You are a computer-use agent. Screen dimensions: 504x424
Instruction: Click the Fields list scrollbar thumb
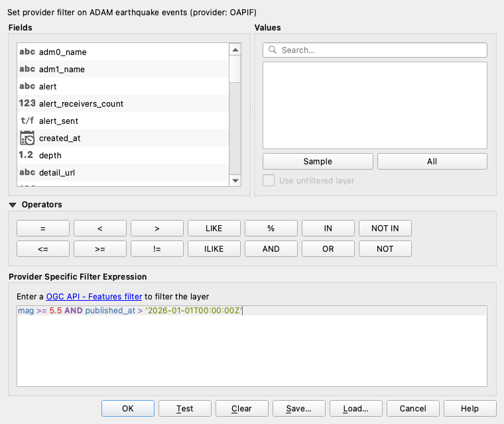tap(235, 69)
